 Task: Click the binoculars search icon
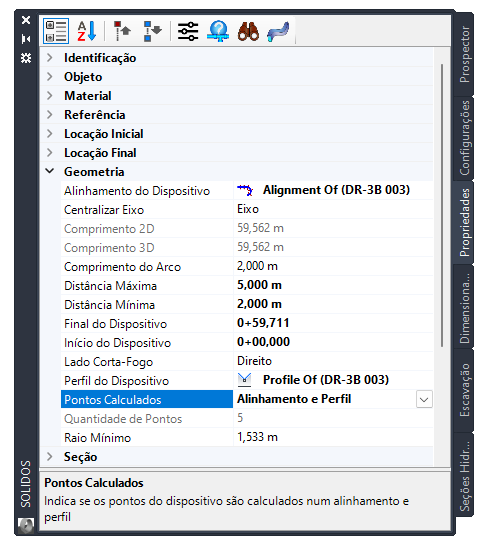(248, 31)
